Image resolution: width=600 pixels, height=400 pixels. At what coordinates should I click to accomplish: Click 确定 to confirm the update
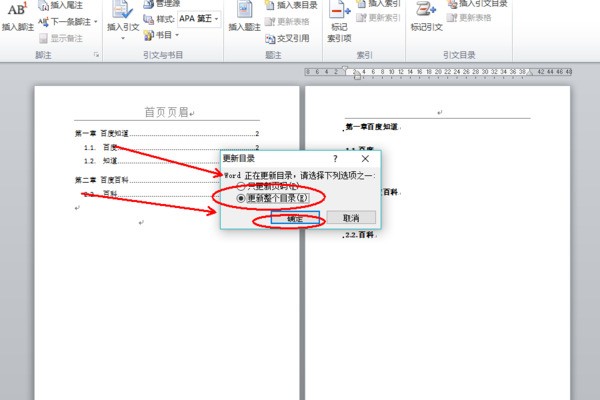[x=294, y=218]
